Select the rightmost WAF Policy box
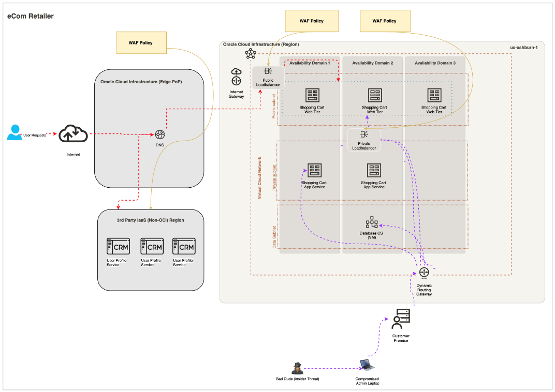The height and width of the screenshot is (392, 555). (385, 21)
